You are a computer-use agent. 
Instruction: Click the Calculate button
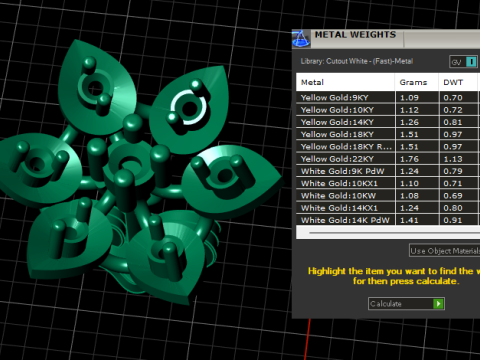[x=406, y=304]
